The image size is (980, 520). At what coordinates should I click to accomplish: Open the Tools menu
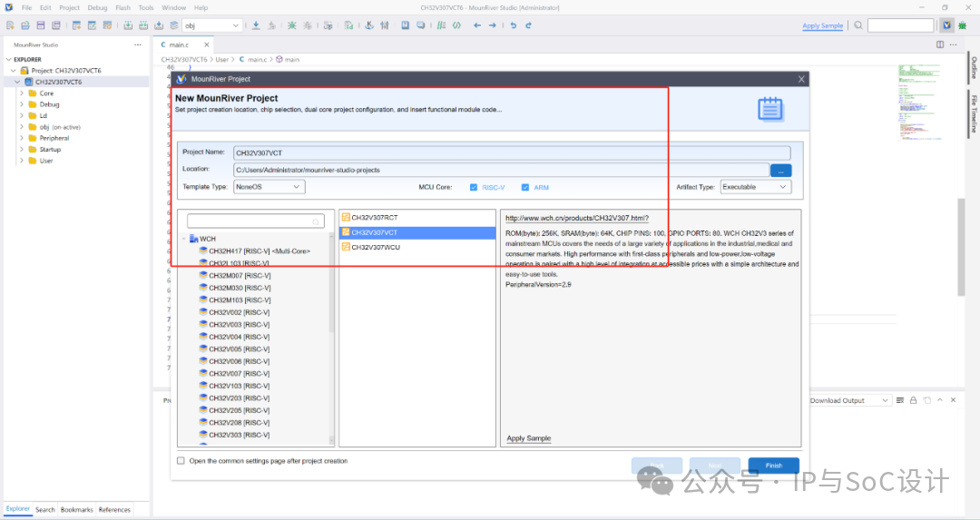pos(146,7)
